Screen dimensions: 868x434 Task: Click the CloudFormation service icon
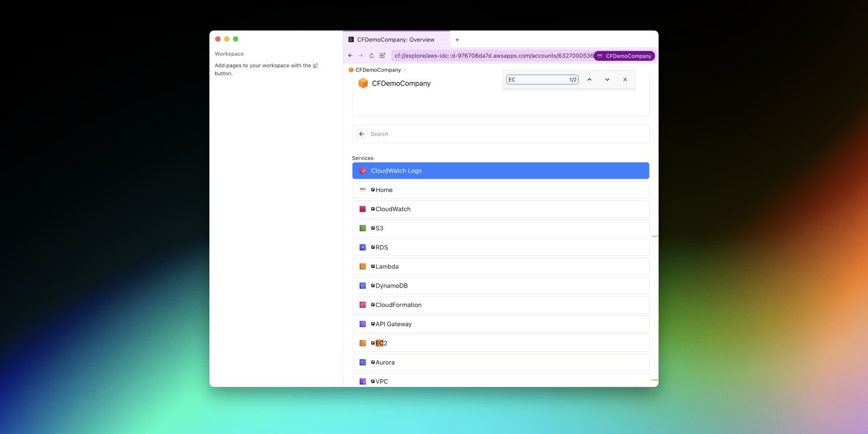tap(362, 305)
